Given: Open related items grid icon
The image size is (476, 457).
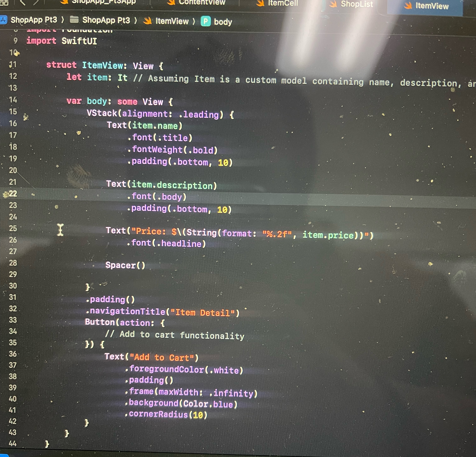Looking at the screenshot, I should 4,3.
